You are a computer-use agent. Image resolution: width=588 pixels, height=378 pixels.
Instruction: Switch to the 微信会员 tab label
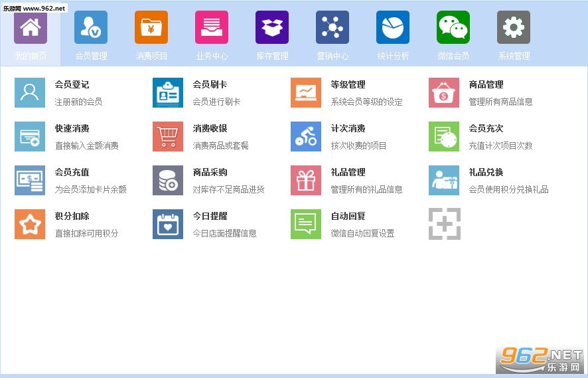pos(453,56)
